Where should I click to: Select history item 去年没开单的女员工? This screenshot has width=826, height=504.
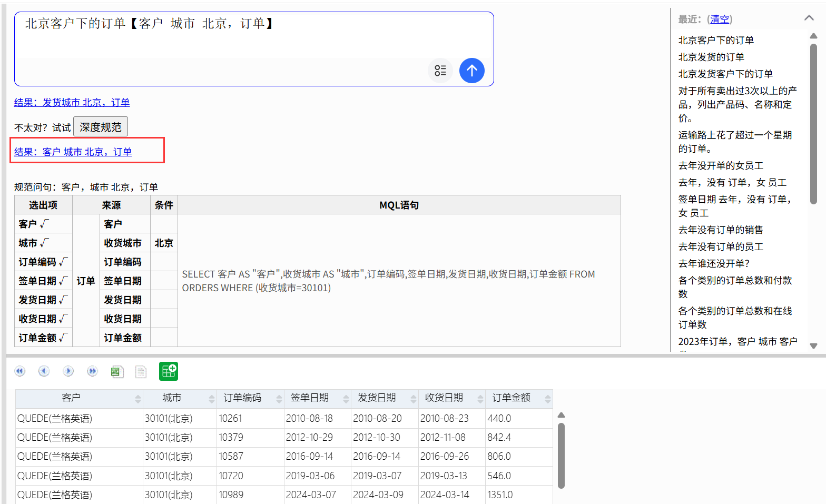tap(721, 165)
